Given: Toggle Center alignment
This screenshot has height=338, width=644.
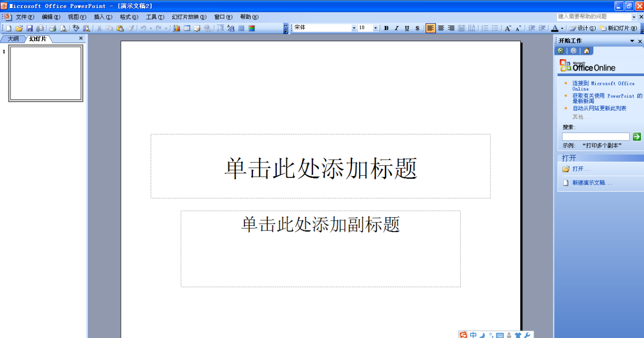Looking at the screenshot, I should click(x=441, y=28).
